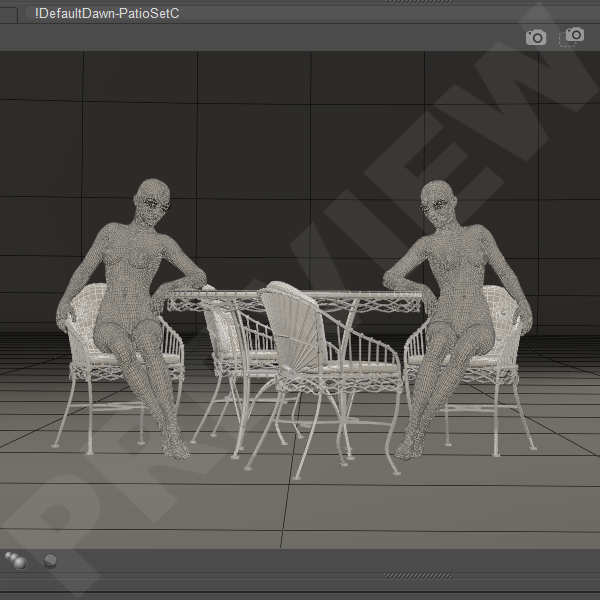Click the patio table top
This screenshot has width=600, height=600.
pos(300,297)
